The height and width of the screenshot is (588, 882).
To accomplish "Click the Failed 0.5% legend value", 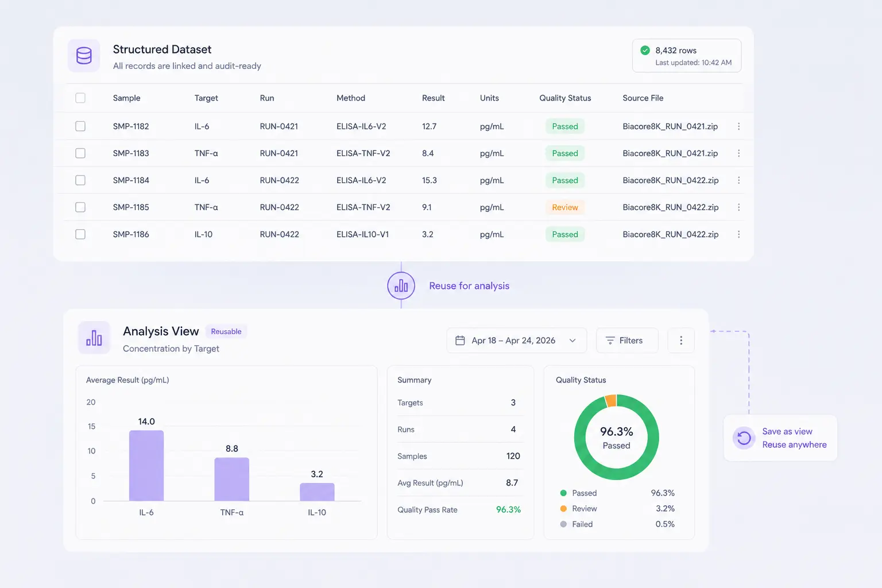I will pos(665,524).
